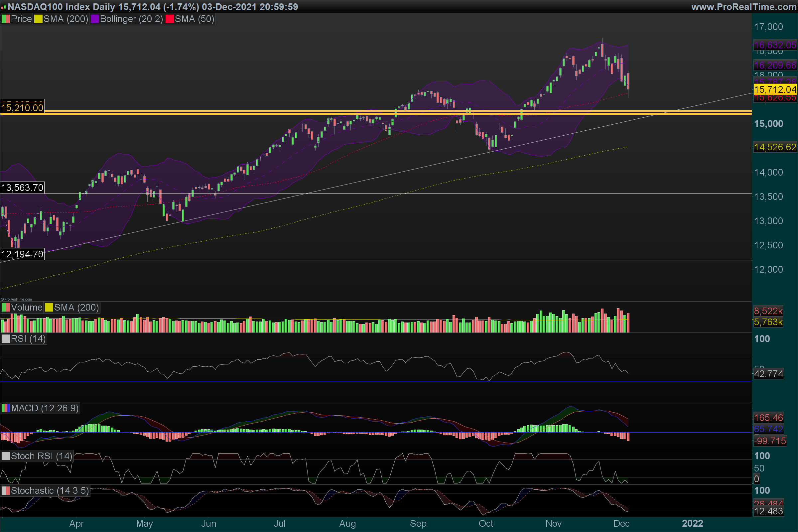The height and width of the screenshot is (532, 798).
Task: Click the yellow 14,526.62 SMA value tag
Action: [x=775, y=147]
